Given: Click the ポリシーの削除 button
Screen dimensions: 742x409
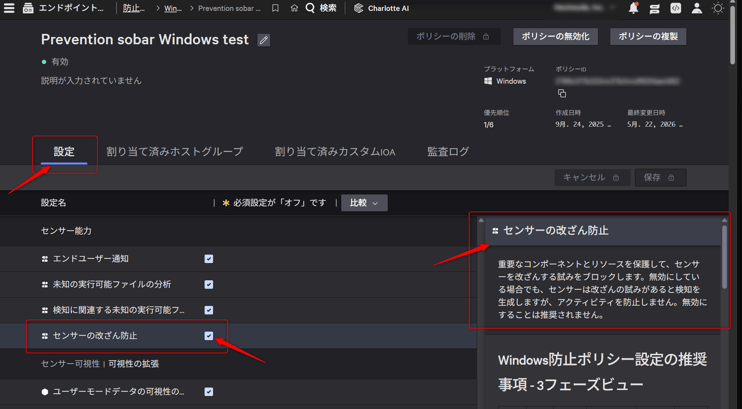Looking at the screenshot, I should (453, 36).
